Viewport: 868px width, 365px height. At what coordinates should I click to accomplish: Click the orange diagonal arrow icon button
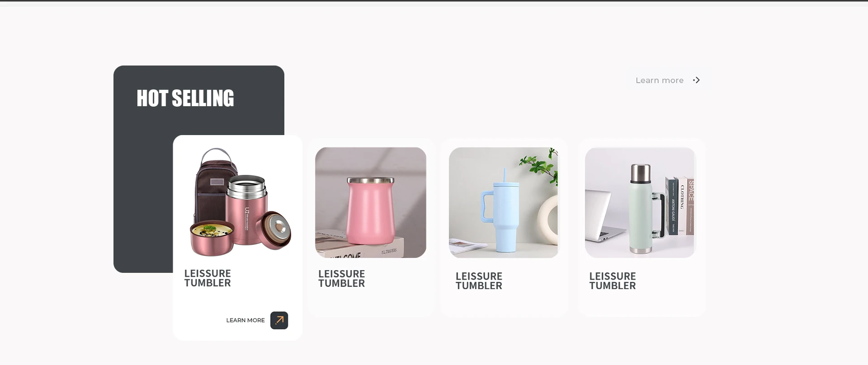(x=279, y=320)
